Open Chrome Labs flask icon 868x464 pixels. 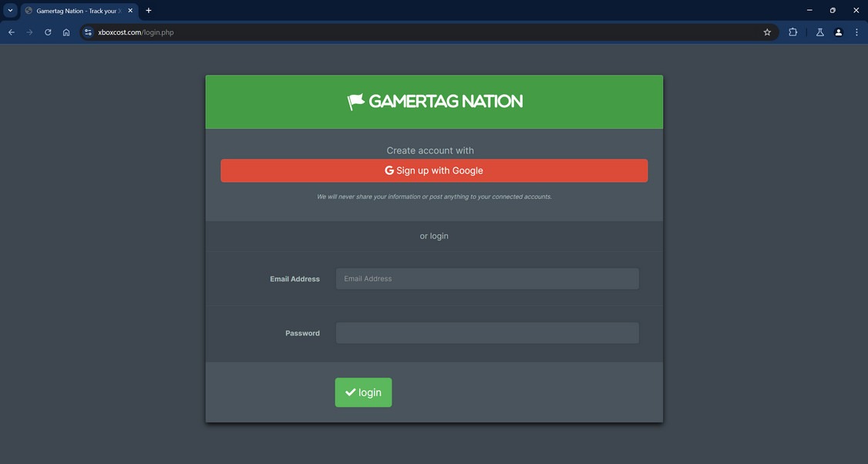(820, 32)
